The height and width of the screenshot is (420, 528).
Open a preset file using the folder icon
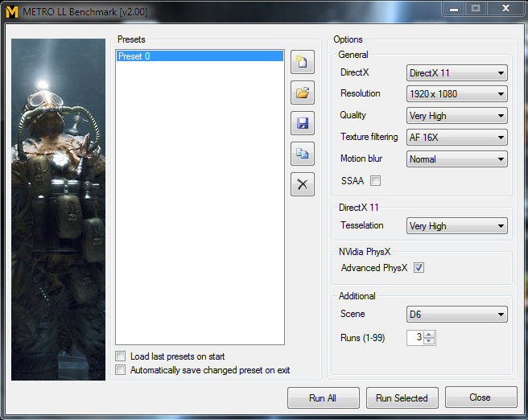pos(303,93)
